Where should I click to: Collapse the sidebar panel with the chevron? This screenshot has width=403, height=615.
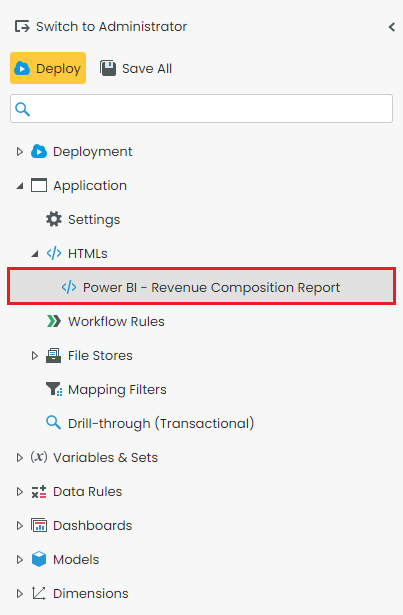click(392, 27)
